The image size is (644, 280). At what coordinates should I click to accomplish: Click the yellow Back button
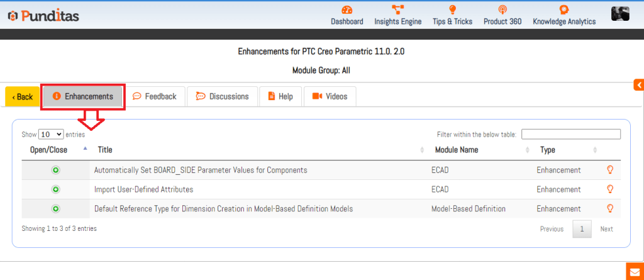(23, 97)
